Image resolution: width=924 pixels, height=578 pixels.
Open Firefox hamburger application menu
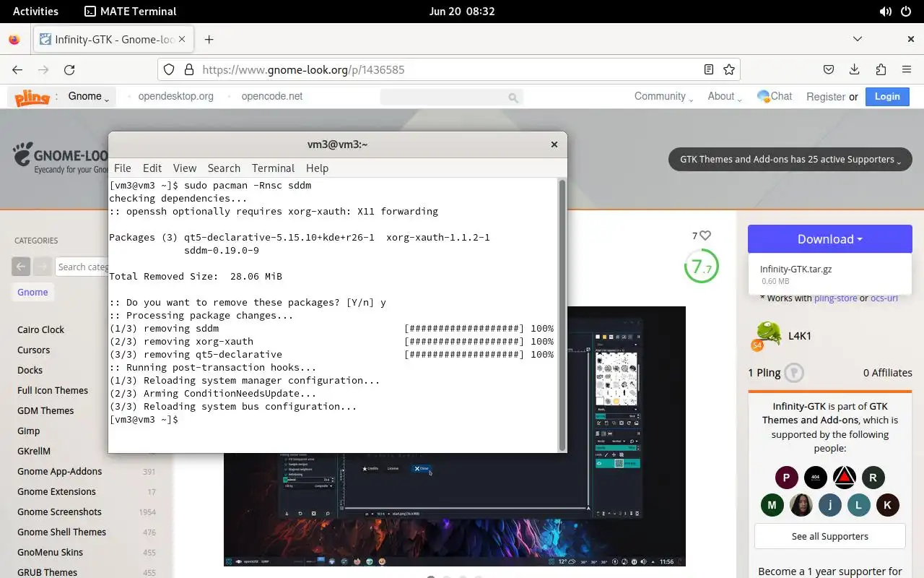[x=907, y=70]
